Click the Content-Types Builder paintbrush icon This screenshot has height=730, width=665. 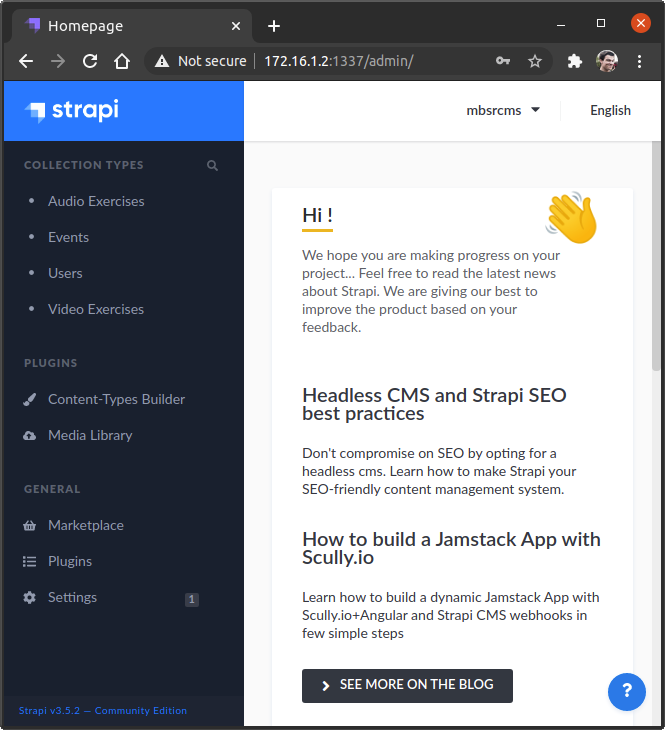tap(29, 399)
